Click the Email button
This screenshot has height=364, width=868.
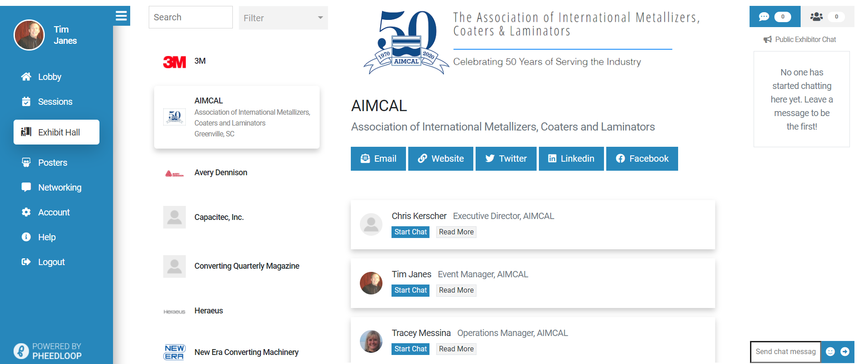point(378,159)
